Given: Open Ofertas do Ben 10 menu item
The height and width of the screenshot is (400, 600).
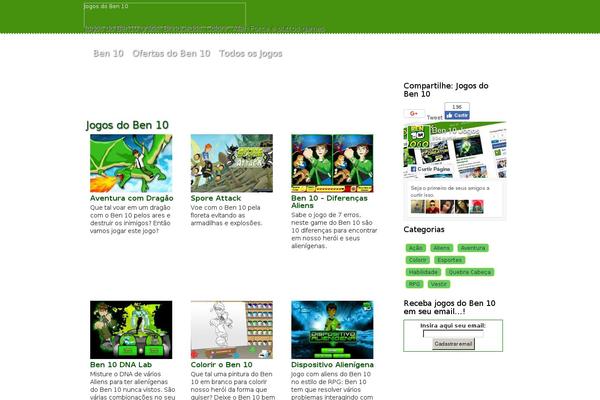Looking at the screenshot, I should (x=171, y=54).
